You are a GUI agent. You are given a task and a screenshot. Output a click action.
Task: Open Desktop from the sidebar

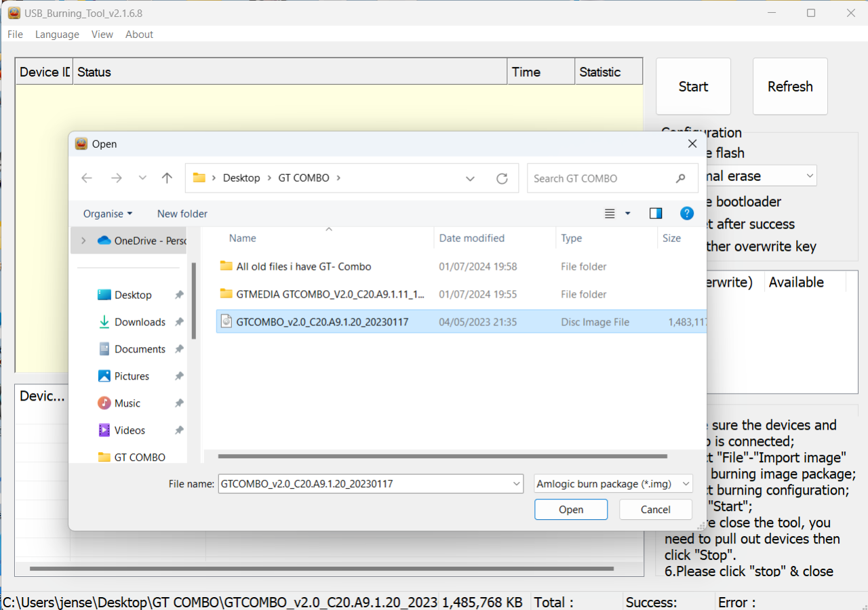click(x=133, y=295)
